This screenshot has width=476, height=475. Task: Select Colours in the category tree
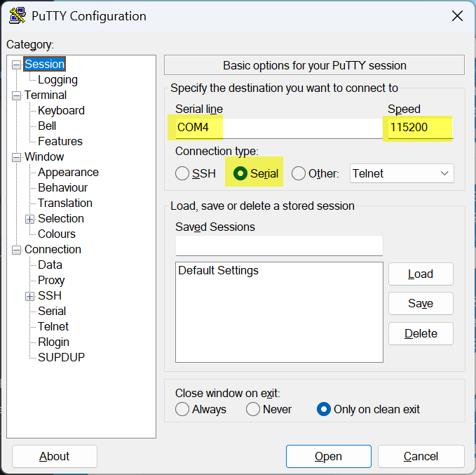point(57,234)
